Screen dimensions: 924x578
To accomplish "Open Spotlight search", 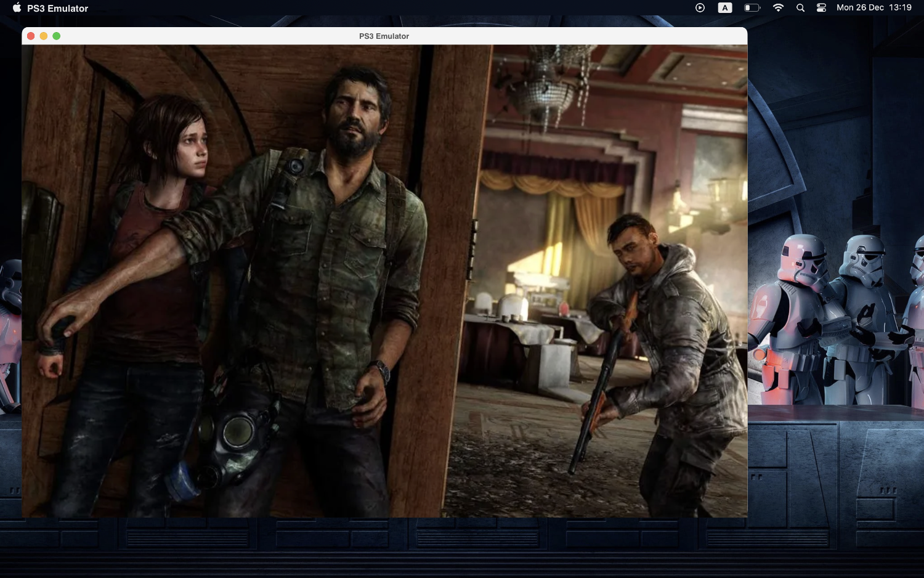I will click(800, 8).
